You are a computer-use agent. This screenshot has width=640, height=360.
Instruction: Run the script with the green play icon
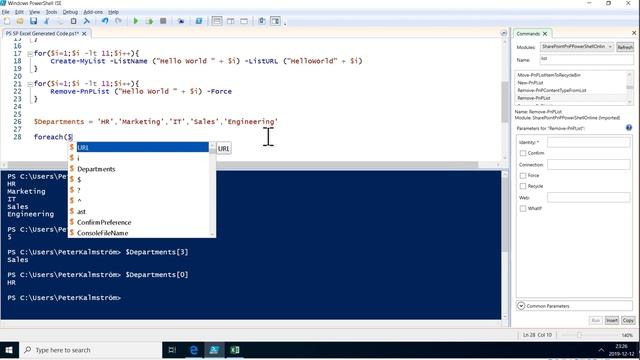(x=136, y=21)
